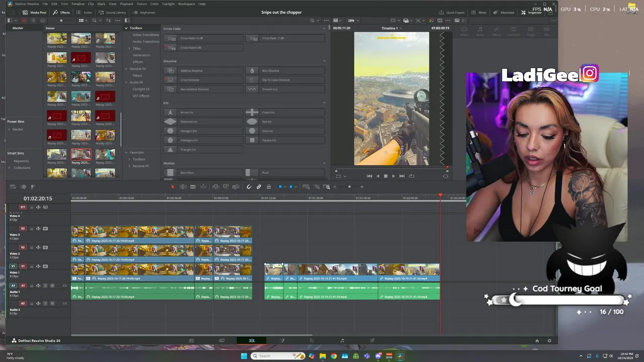The height and width of the screenshot is (362, 644).
Task: Open the Keyframes panel
Action: pos(144,12)
